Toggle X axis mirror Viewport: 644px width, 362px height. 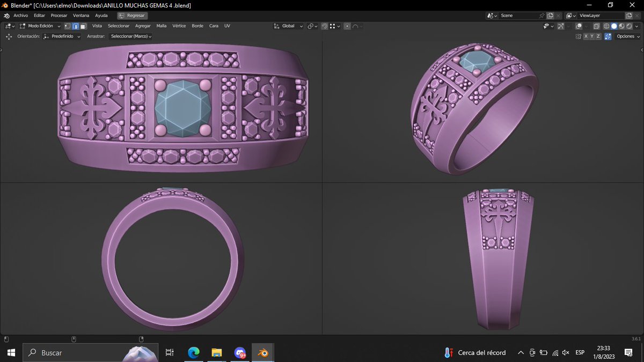(x=586, y=36)
